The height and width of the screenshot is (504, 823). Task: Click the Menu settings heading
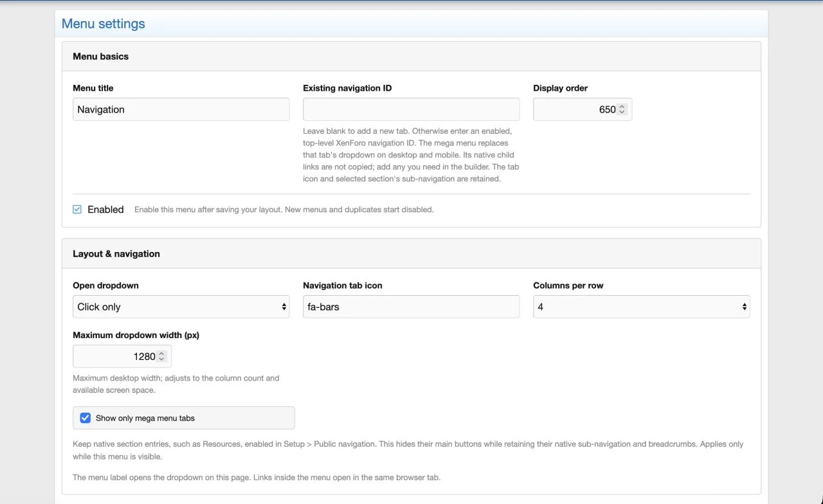coord(104,24)
